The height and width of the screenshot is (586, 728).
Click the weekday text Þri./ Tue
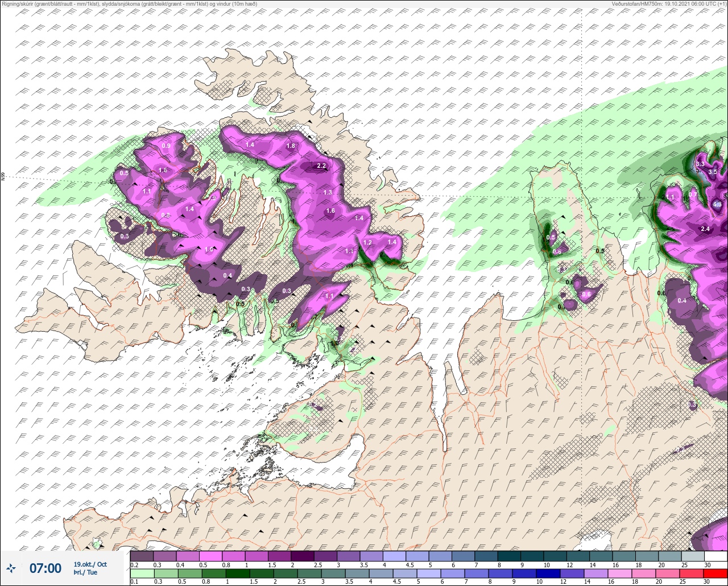pos(86,573)
